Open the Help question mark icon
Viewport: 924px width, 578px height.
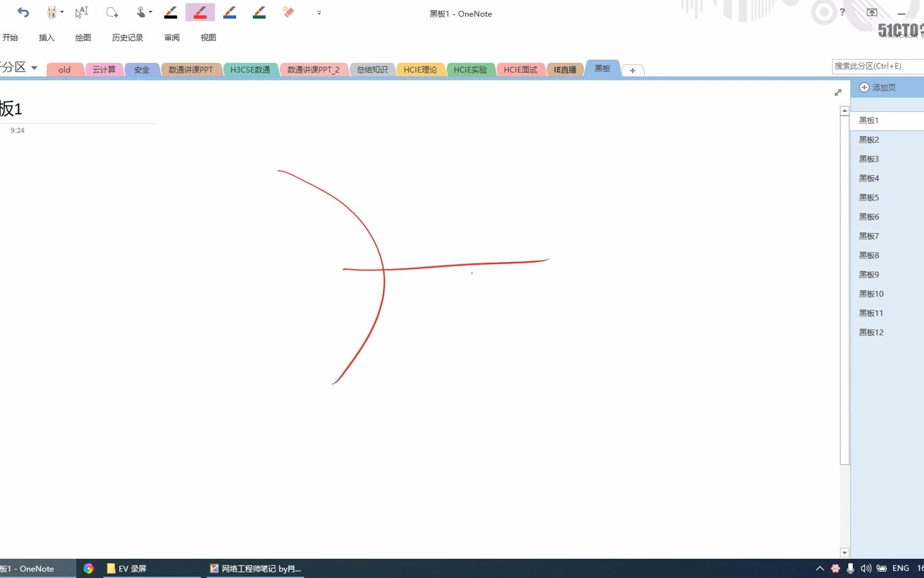pyautogui.click(x=842, y=12)
